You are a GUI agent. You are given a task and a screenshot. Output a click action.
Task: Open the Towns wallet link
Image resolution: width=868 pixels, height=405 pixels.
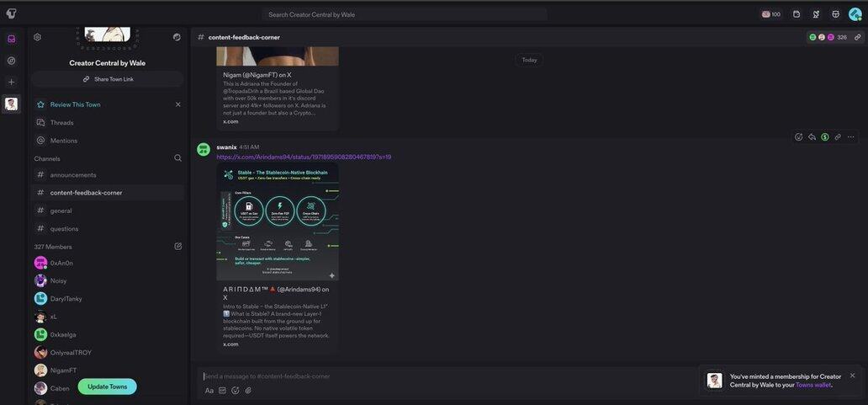(812, 385)
